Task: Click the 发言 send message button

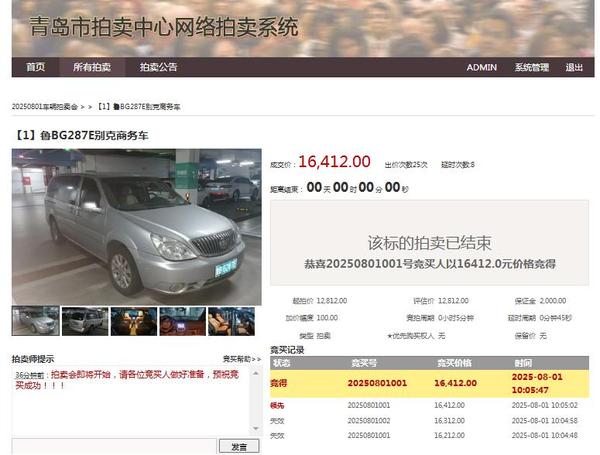Action: tap(239, 446)
